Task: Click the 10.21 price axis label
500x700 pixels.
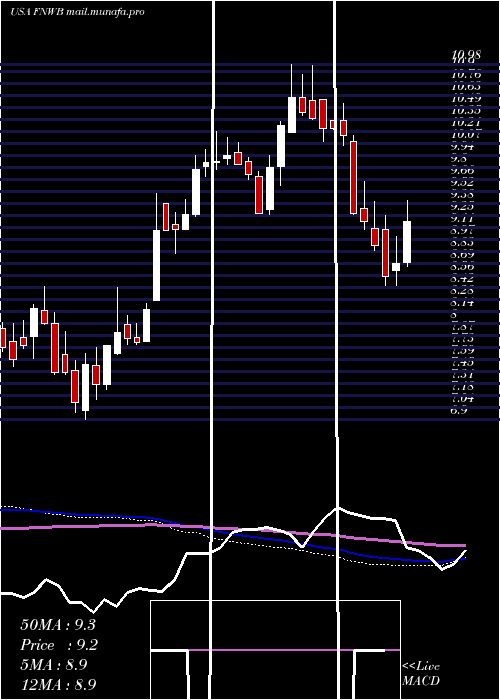Action: tap(466, 122)
